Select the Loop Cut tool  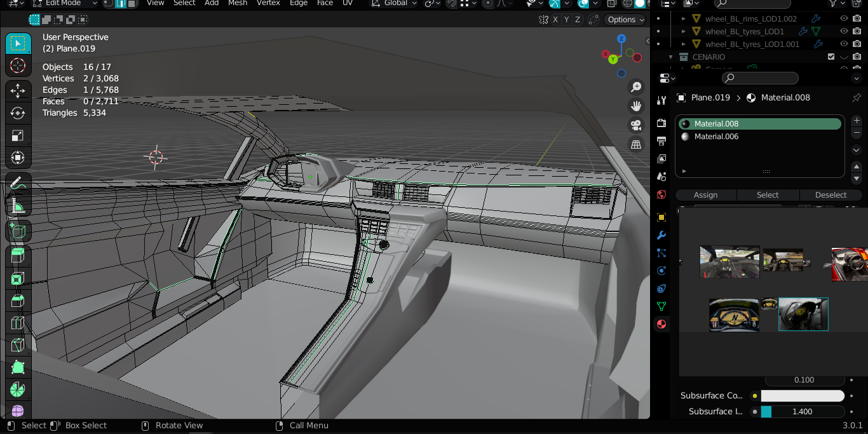[18, 323]
